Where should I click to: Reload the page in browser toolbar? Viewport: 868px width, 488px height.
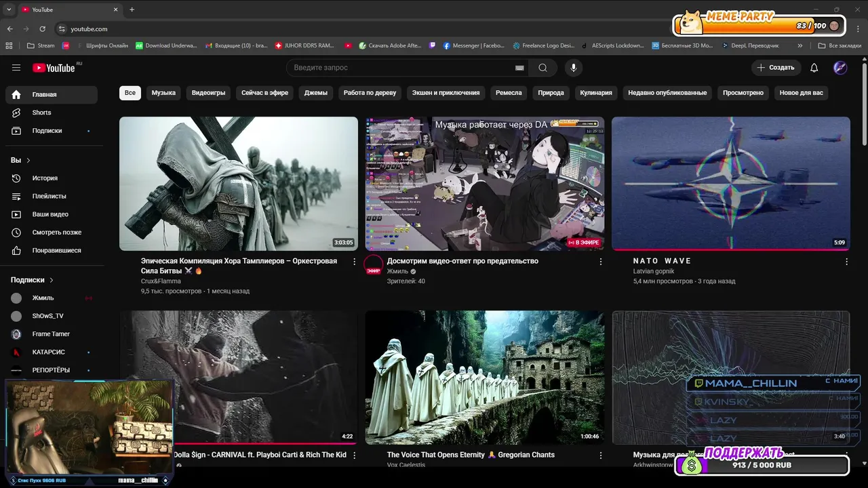tap(42, 29)
